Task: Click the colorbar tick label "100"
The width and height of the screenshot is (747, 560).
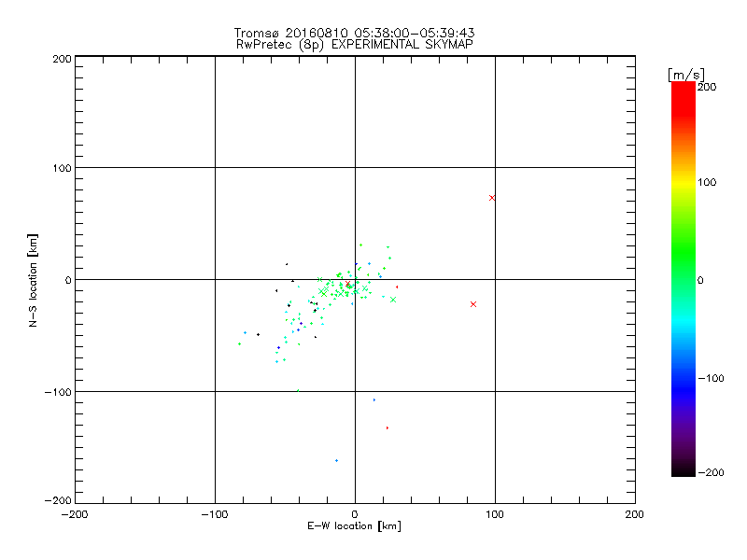Action: (x=707, y=182)
